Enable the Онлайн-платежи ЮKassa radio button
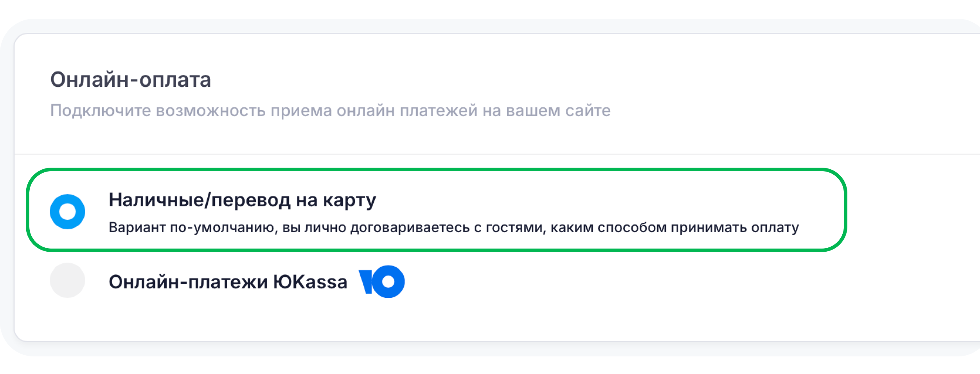 coord(67,280)
